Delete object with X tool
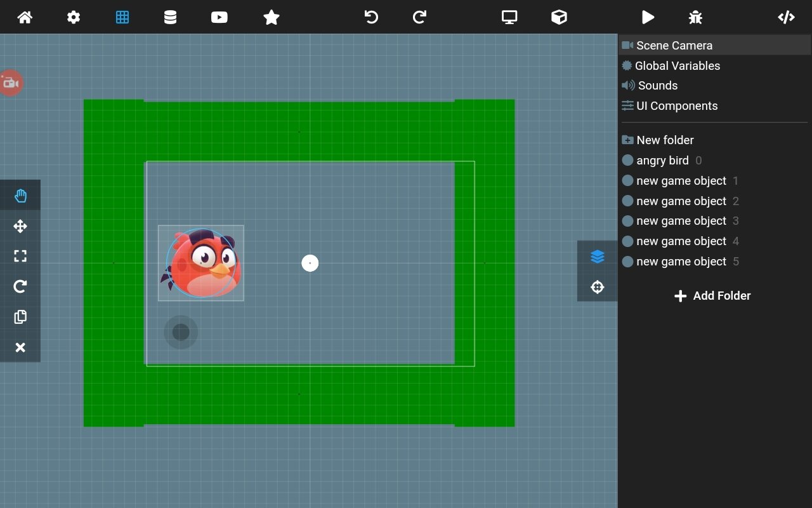The height and width of the screenshot is (508, 812). pyautogui.click(x=20, y=347)
